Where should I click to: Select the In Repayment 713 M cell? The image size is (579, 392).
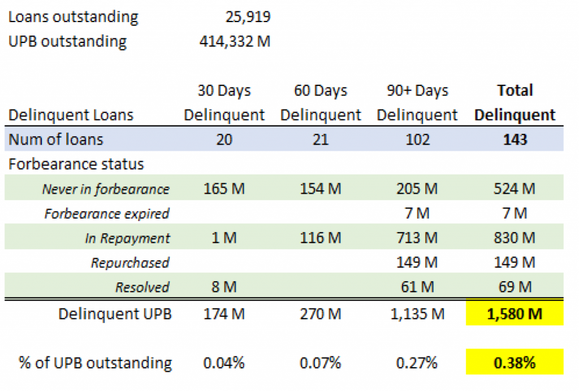(417, 238)
